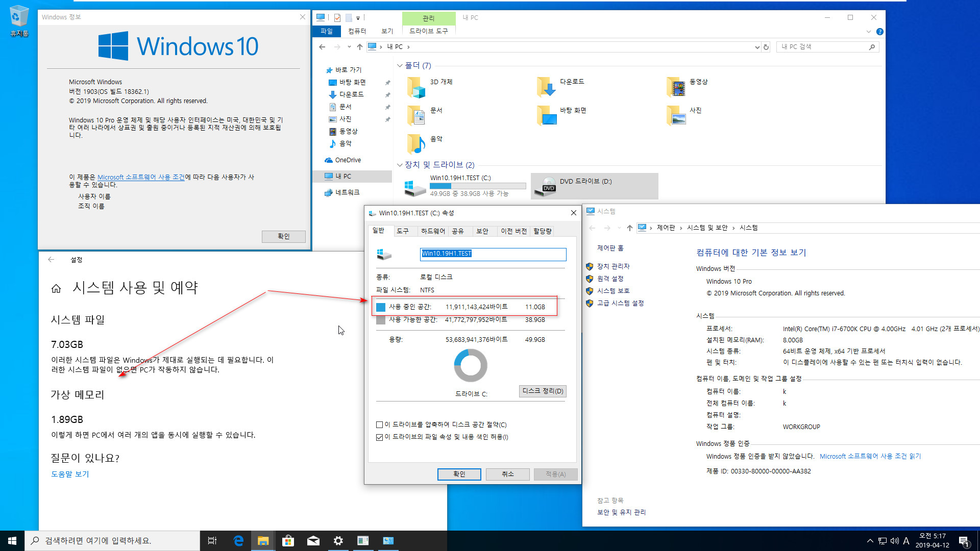Open the 다운로드 folder in the folders section
This screenshot has width=980, height=551.
click(546, 87)
